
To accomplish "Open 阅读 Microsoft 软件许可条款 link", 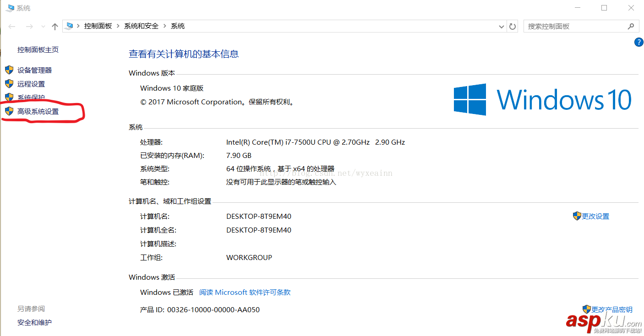I will coord(245,292).
